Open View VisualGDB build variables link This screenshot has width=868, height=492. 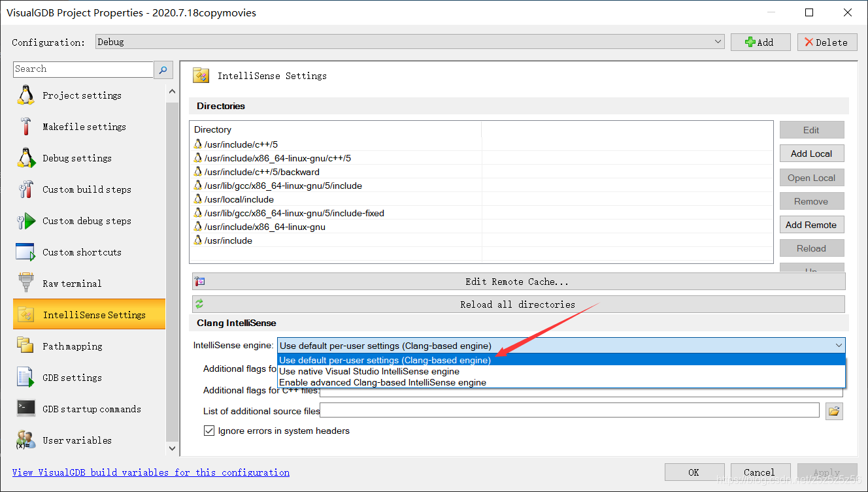coord(151,472)
